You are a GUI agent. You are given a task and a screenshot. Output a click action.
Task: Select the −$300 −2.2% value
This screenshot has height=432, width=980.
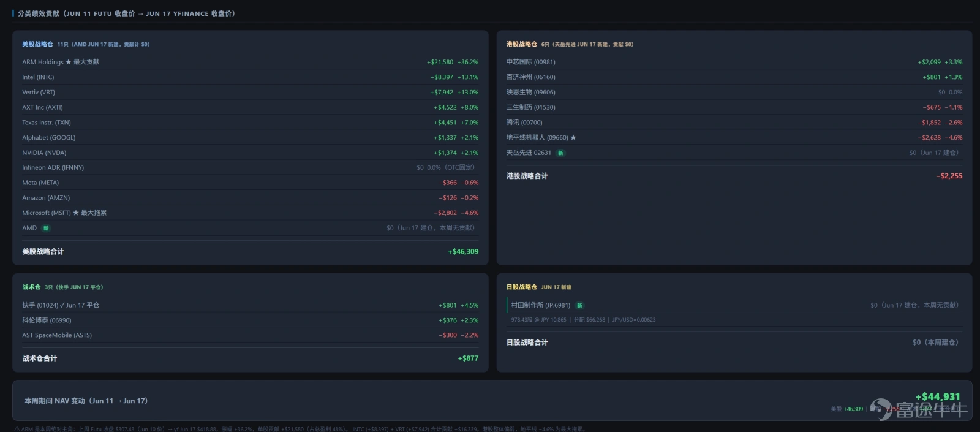pyautogui.click(x=459, y=335)
